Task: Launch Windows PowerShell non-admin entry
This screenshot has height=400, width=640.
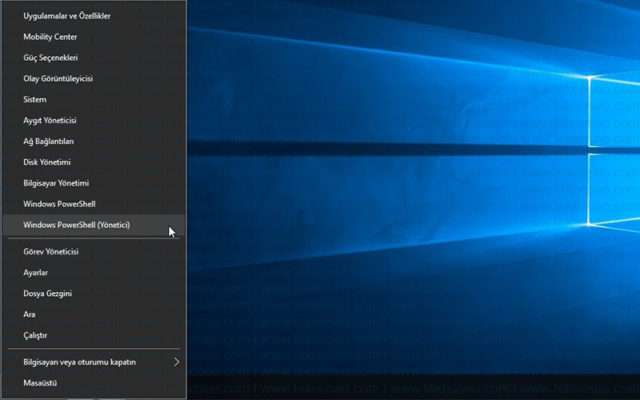Action: click(94, 204)
